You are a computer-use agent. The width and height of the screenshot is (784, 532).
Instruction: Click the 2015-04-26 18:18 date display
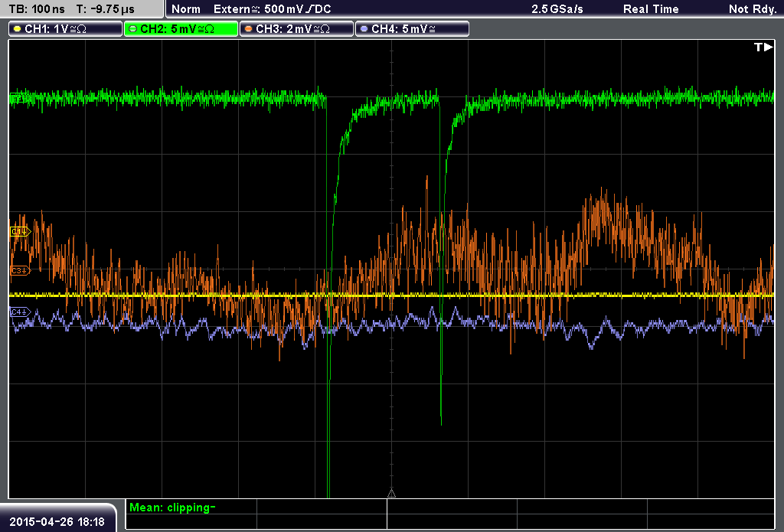coord(57,522)
